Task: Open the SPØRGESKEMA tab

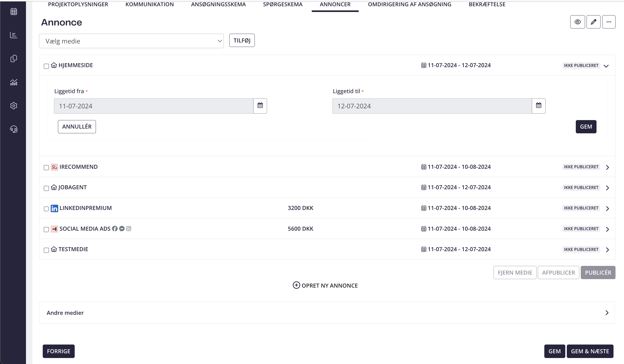Action: 283,4
